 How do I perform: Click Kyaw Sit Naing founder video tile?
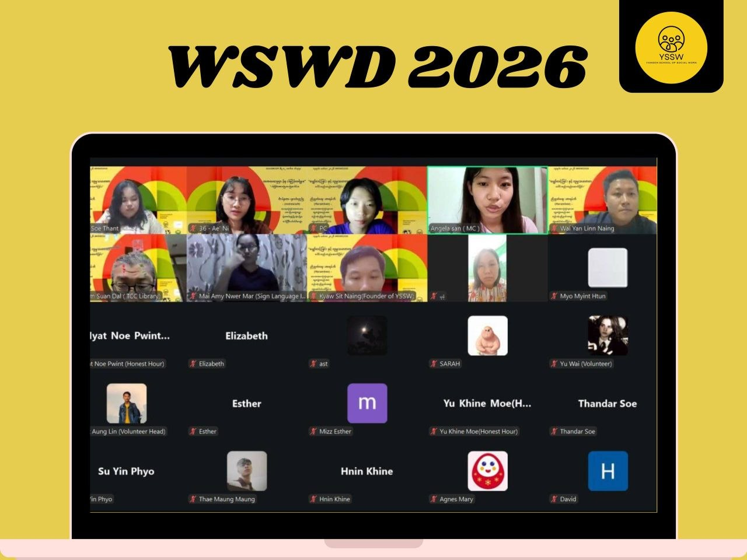pyautogui.click(x=367, y=268)
